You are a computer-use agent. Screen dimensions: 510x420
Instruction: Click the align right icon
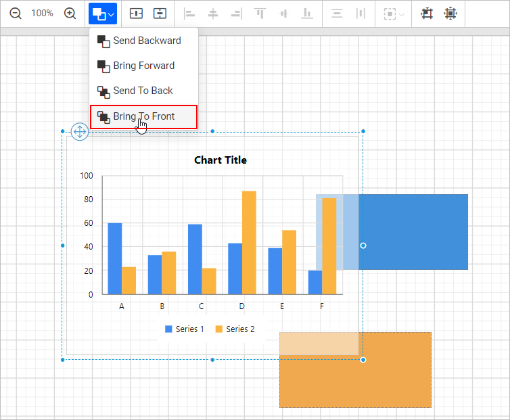pos(237,14)
